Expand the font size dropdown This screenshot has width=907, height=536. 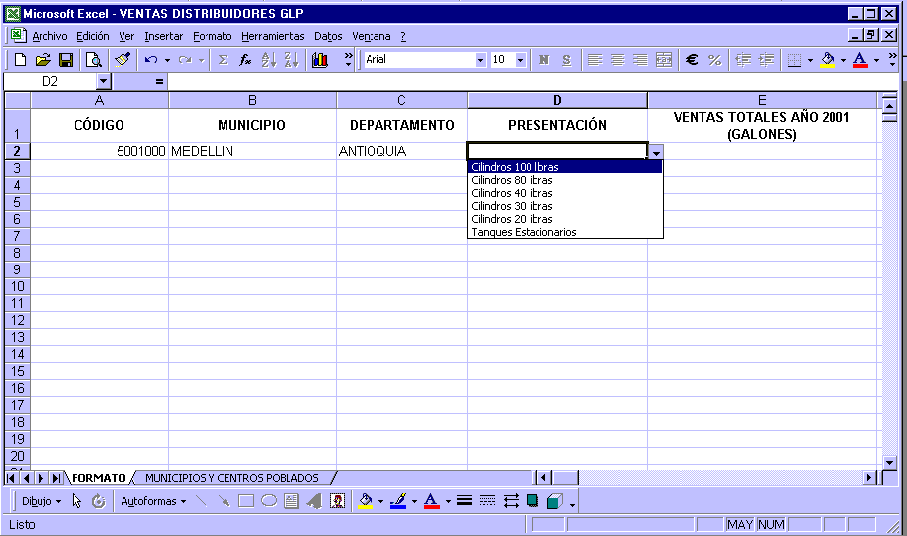[520, 60]
